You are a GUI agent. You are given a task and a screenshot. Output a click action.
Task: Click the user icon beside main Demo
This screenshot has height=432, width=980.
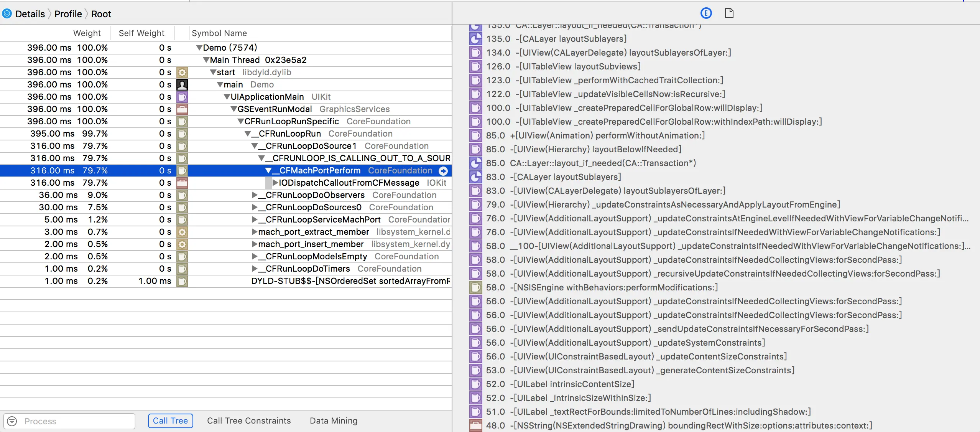click(182, 85)
